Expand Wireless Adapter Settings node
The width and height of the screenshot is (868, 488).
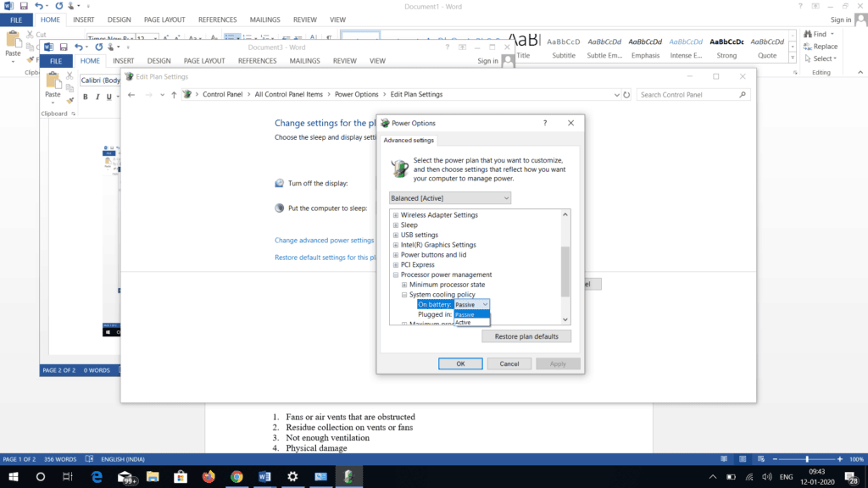click(x=396, y=215)
